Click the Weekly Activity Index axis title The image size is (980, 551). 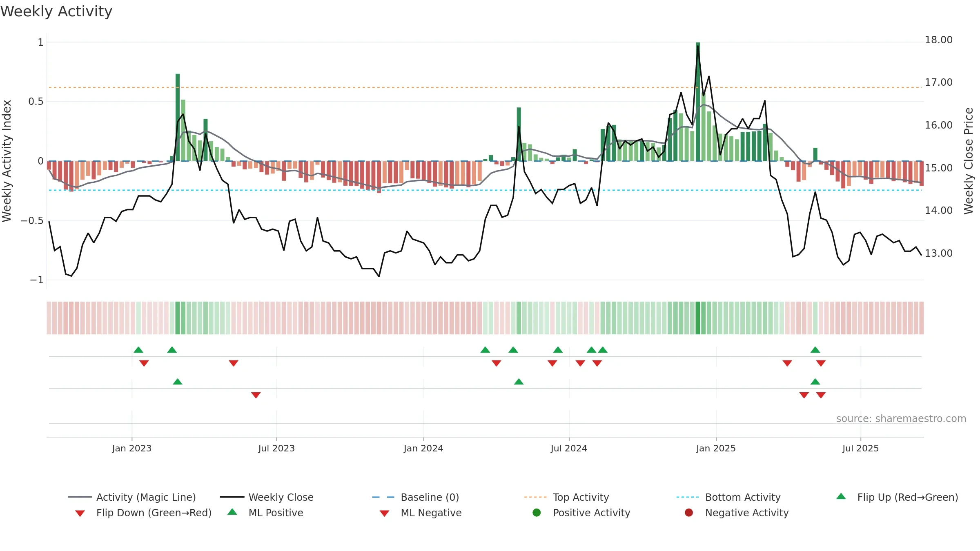pos(7,161)
